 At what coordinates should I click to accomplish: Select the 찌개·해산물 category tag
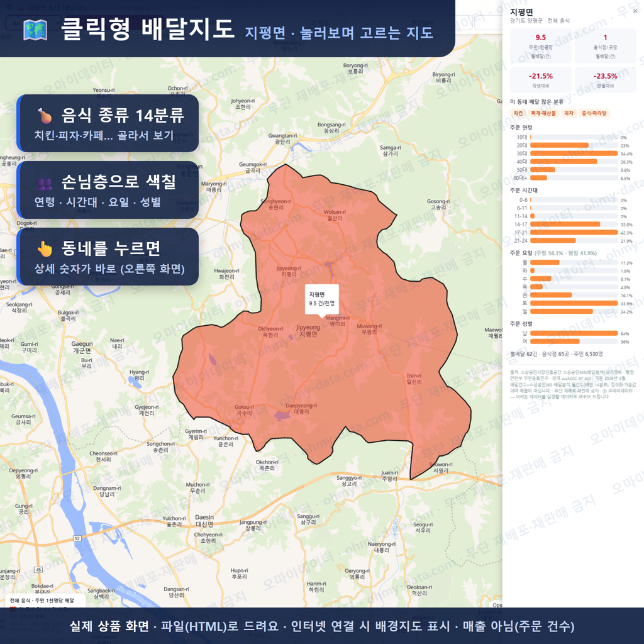tap(543, 113)
